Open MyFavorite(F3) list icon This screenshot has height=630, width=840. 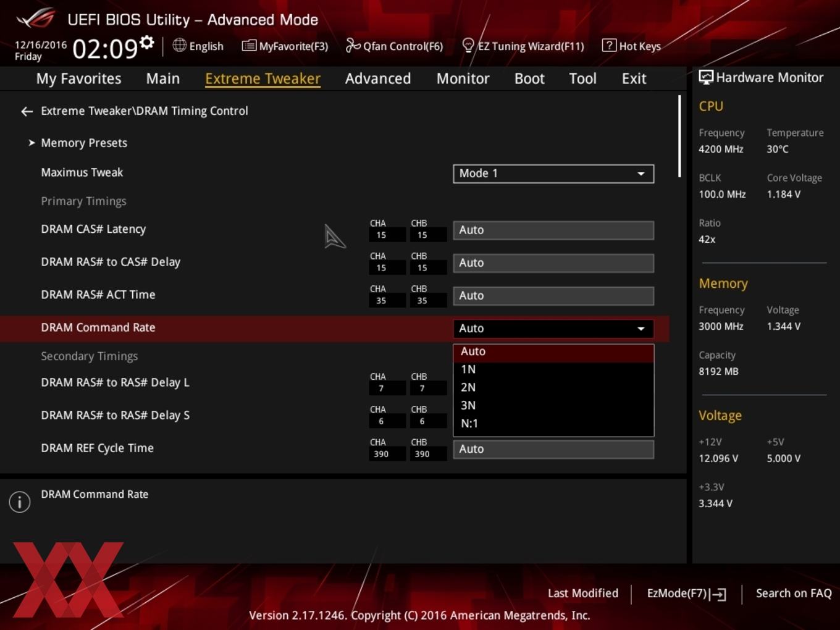[x=248, y=46]
